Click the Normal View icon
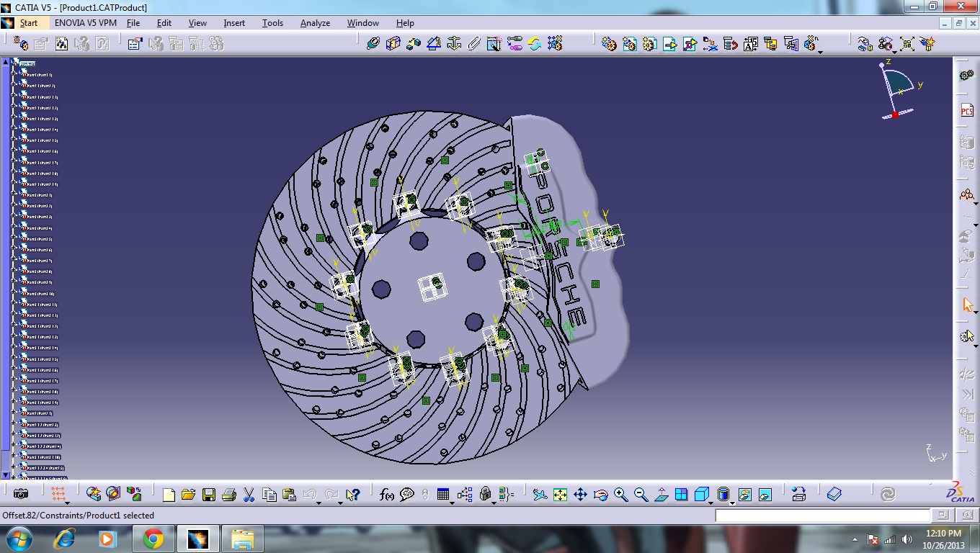 [x=661, y=495]
